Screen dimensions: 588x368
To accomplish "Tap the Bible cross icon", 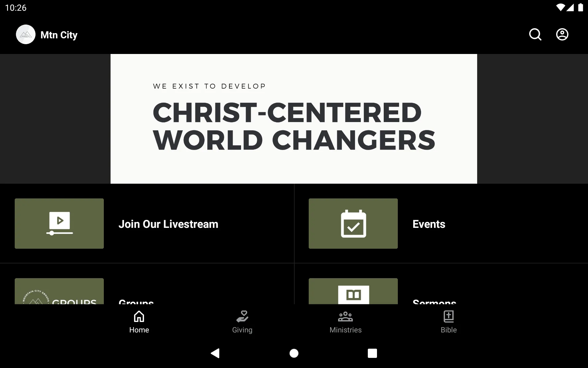I will 448,316.
